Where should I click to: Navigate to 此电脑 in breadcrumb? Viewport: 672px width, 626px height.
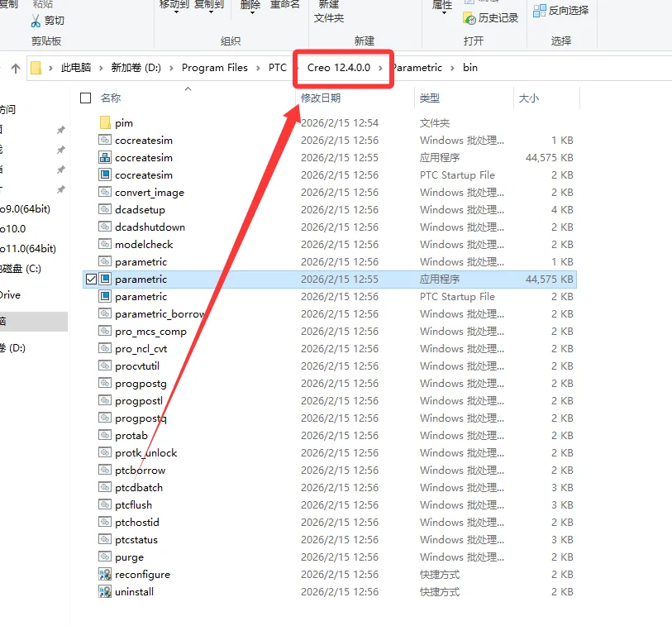pos(76,68)
